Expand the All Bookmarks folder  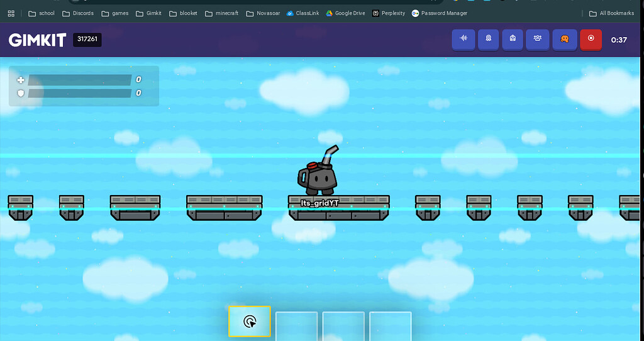point(611,13)
